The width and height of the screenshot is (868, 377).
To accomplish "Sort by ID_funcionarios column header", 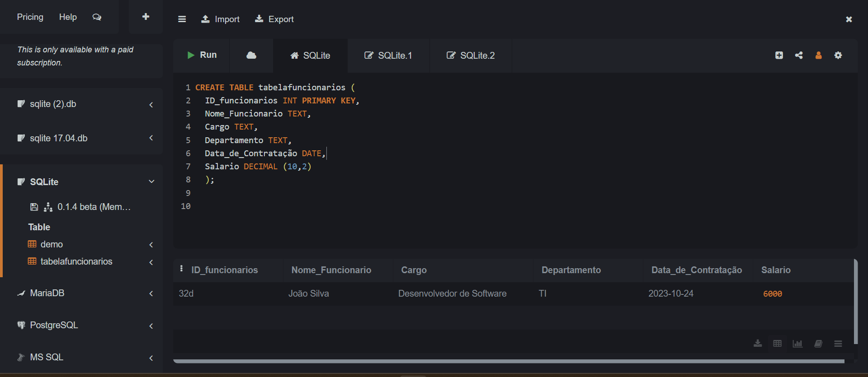I will tap(224, 270).
